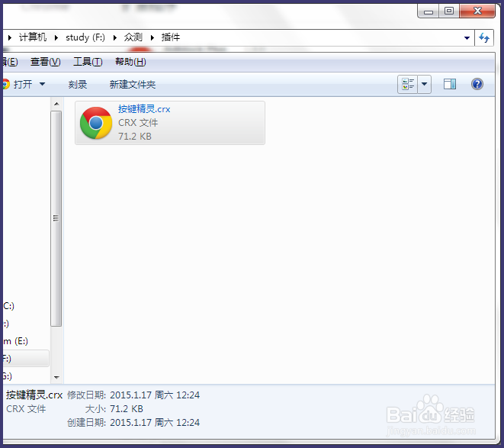Click the 刻录 toolbar button
504x448 pixels.
pos(78,84)
